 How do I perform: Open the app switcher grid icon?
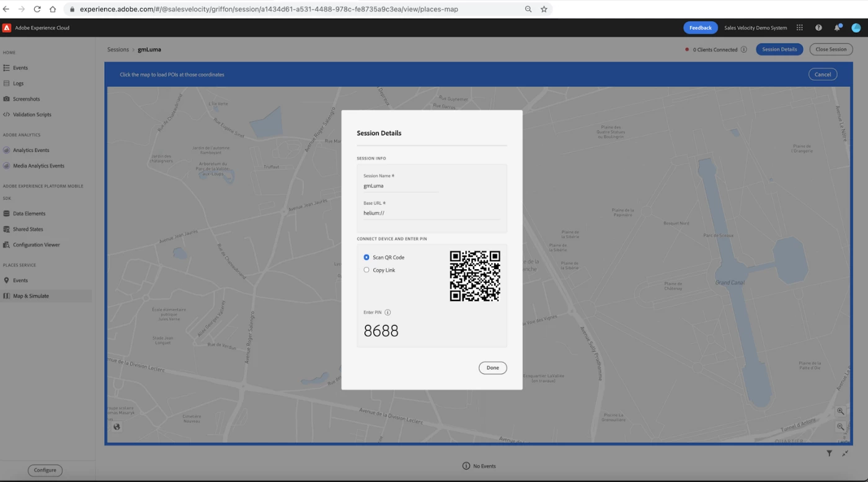click(800, 28)
